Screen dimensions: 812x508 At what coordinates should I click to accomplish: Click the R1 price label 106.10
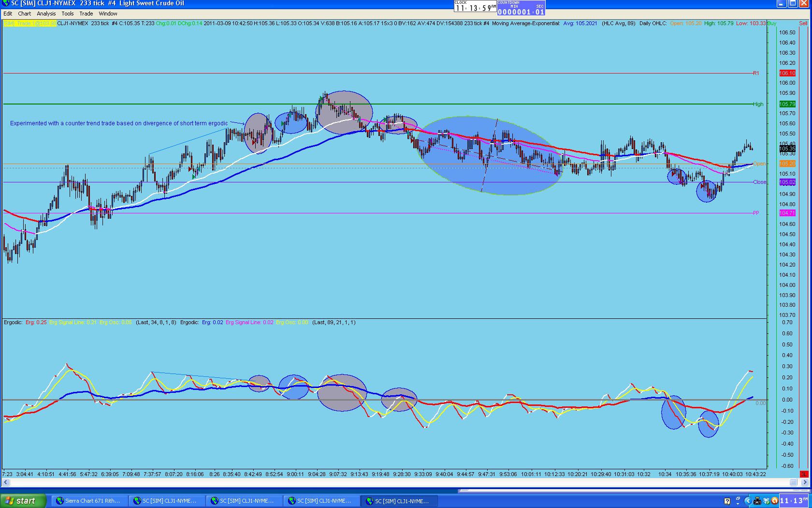coord(787,73)
